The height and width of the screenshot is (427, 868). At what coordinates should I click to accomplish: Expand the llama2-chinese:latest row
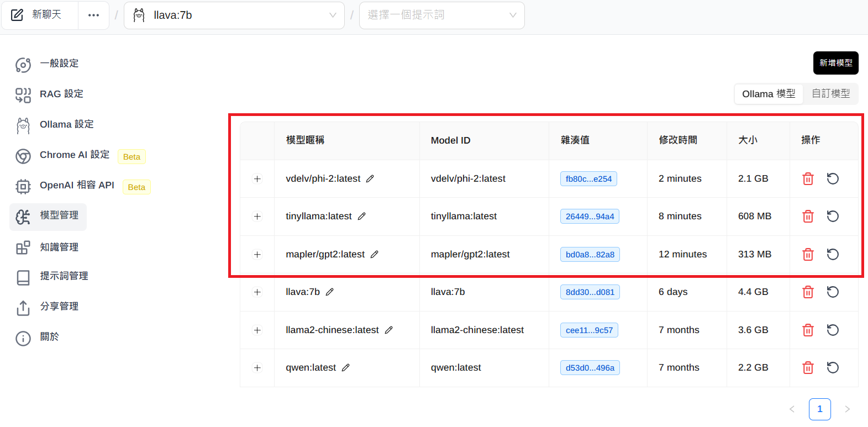point(257,330)
